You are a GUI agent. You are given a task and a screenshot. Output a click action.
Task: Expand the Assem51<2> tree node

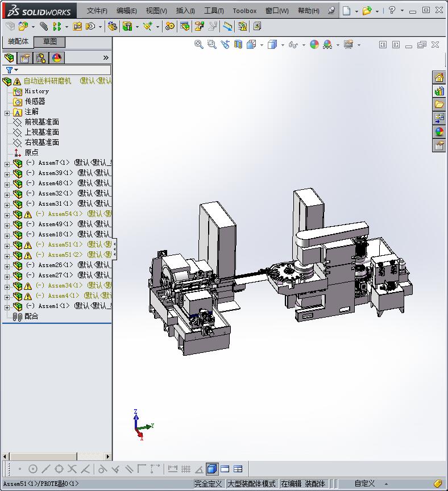click(7, 256)
